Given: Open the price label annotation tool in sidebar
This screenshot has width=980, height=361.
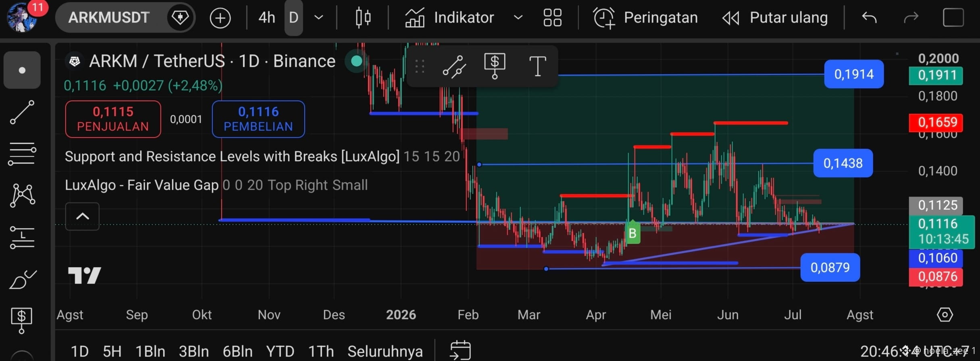Looking at the screenshot, I should coord(21,320).
